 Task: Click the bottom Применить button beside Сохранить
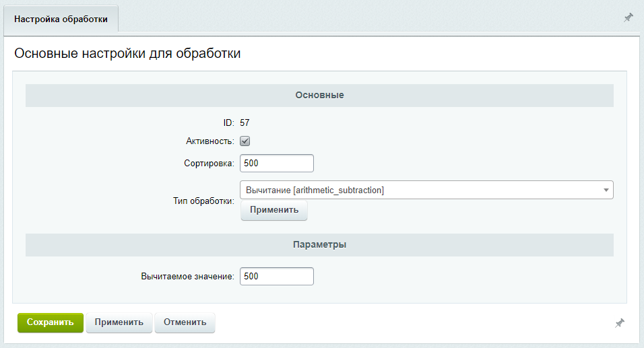119,322
